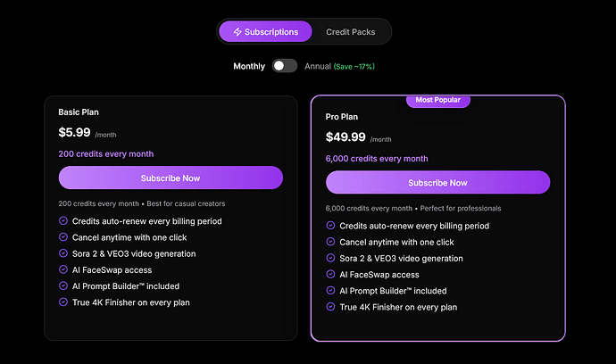
Task: Click the Basic Plan $5.99 price
Action: pyautogui.click(x=76, y=132)
